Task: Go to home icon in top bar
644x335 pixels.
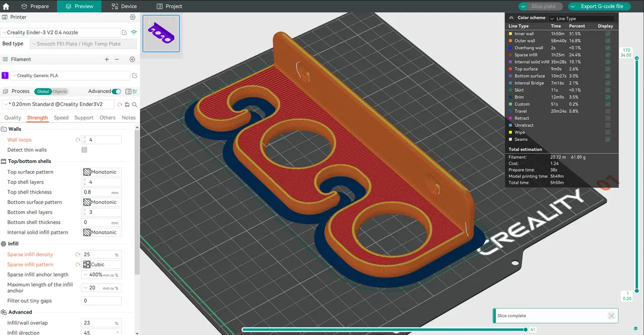Action: pos(6,6)
